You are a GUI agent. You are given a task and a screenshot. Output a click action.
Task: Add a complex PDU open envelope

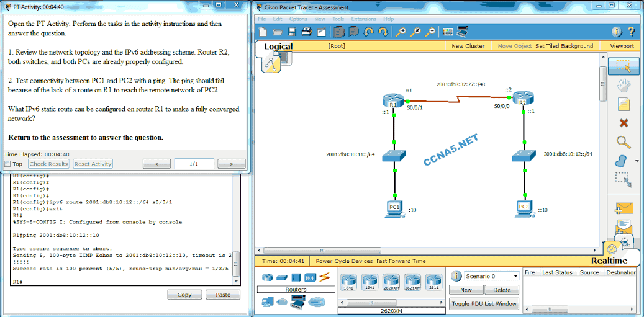624,227
